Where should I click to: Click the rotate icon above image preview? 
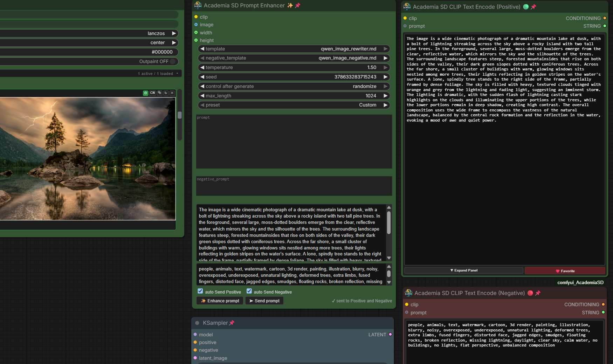(166, 93)
